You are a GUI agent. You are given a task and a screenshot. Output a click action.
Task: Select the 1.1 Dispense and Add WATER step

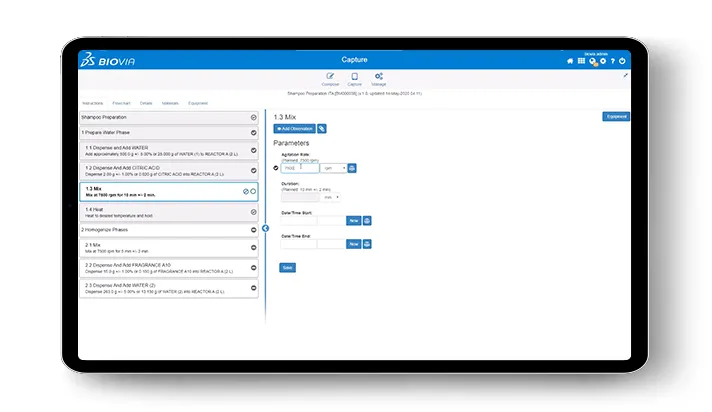(169, 151)
